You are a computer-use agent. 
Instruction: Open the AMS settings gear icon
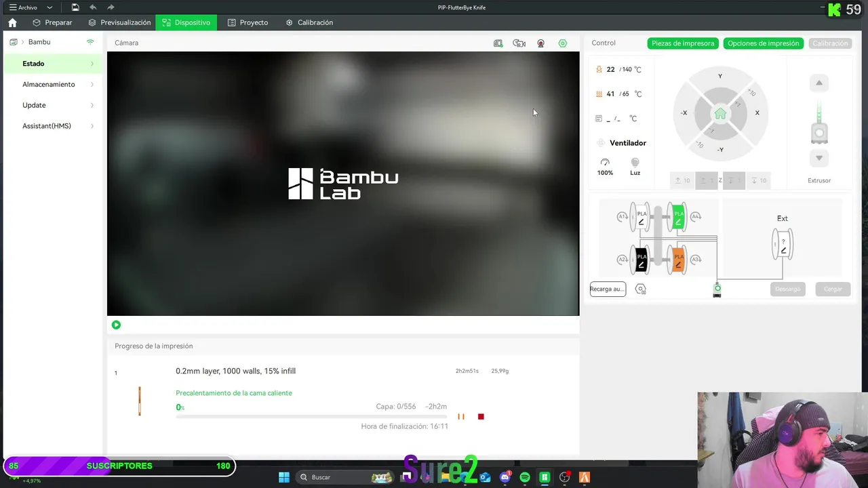pos(640,289)
